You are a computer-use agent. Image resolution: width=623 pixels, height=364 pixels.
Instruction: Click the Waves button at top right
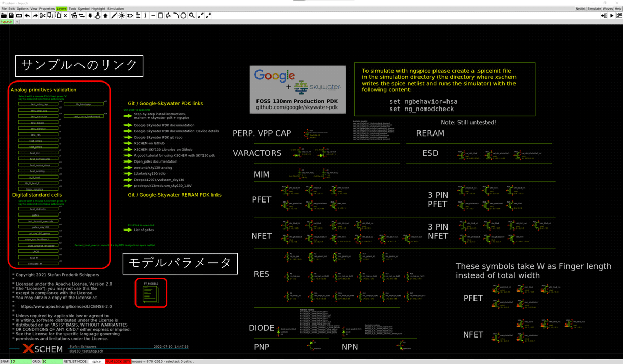pyautogui.click(x=608, y=9)
